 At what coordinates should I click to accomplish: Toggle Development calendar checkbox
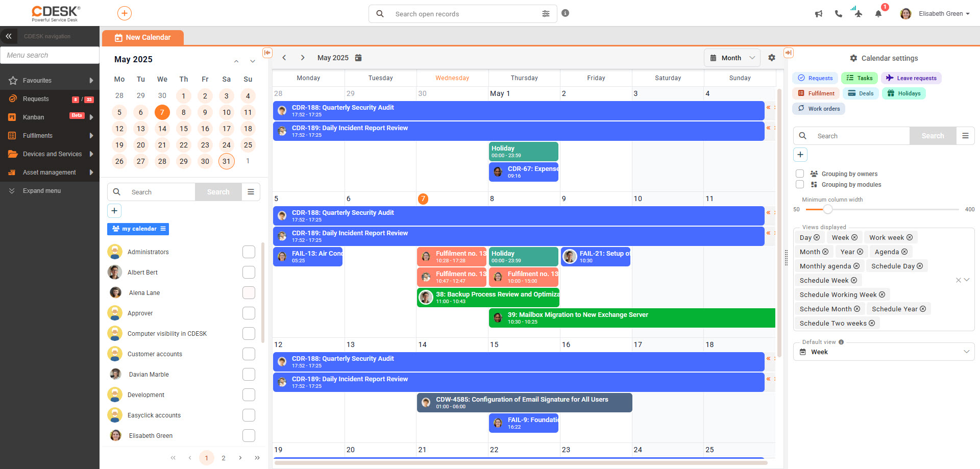249,395
